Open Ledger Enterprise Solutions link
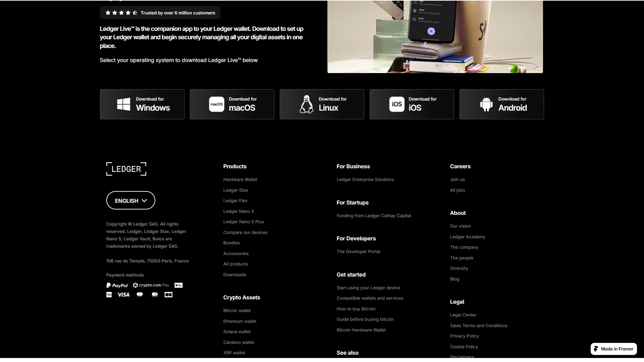This screenshot has width=644, height=362. 365,180
